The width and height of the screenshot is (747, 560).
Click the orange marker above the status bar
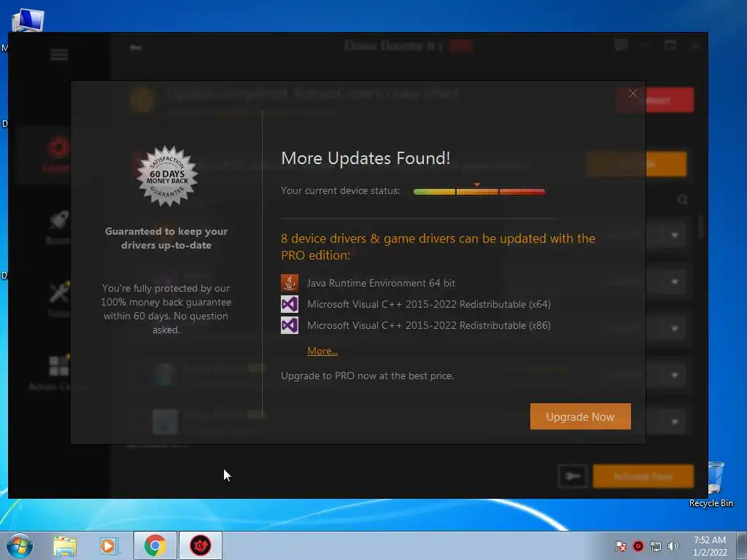(x=477, y=184)
